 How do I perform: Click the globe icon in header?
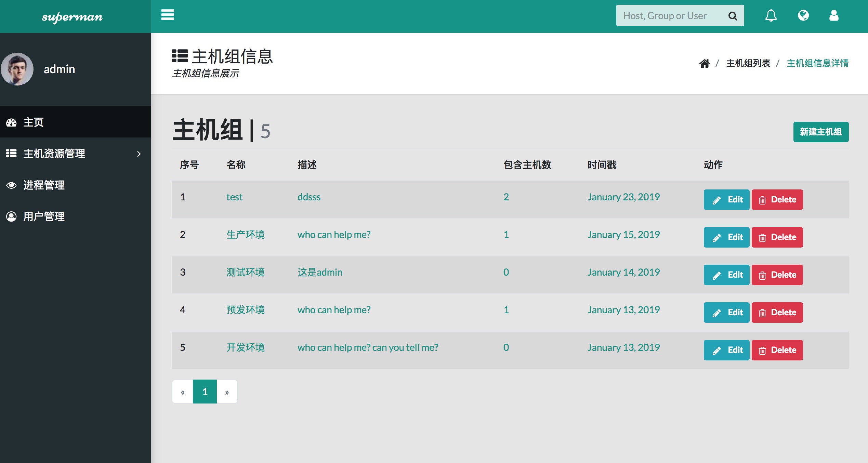click(803, 15)
